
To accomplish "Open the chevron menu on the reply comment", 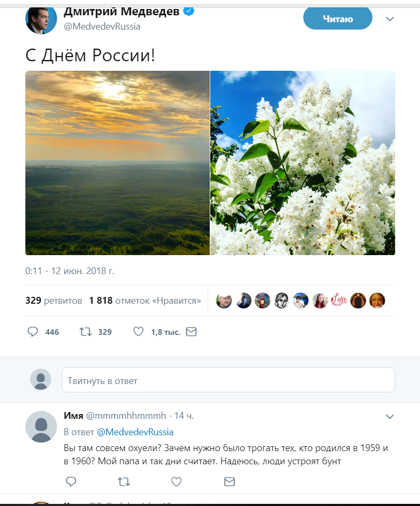I will (x=390, y=417).
